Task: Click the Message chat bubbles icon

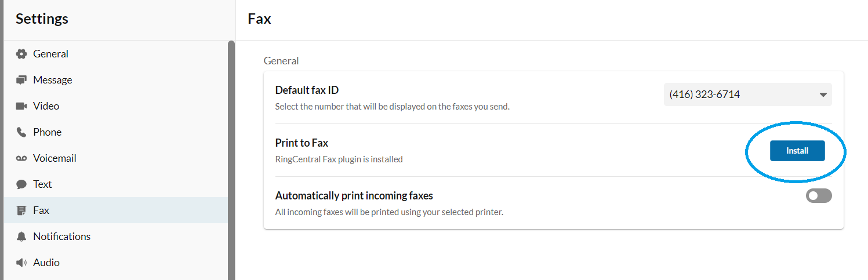Action: [21, 80]
